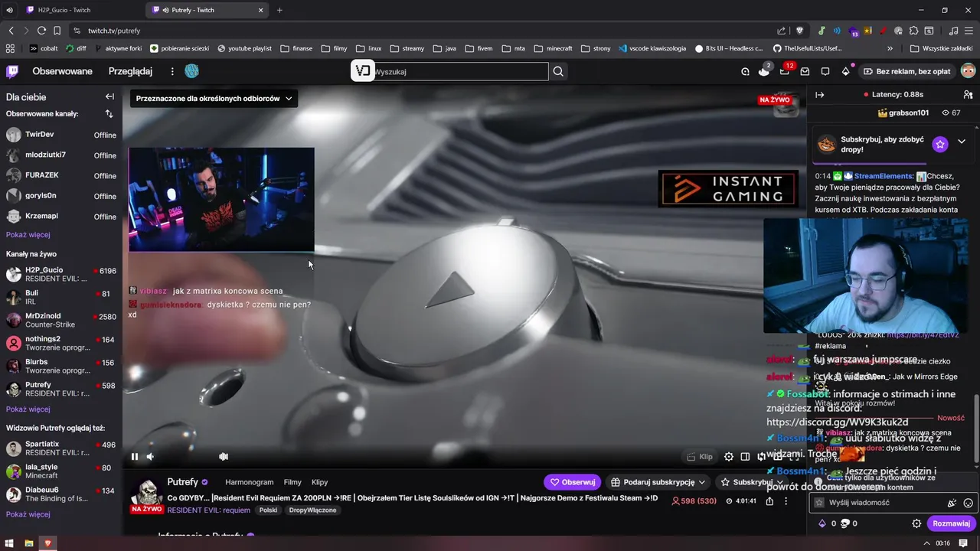Open a new browser tab
This screenshot has height=551, width=980.
pos(279,10)
